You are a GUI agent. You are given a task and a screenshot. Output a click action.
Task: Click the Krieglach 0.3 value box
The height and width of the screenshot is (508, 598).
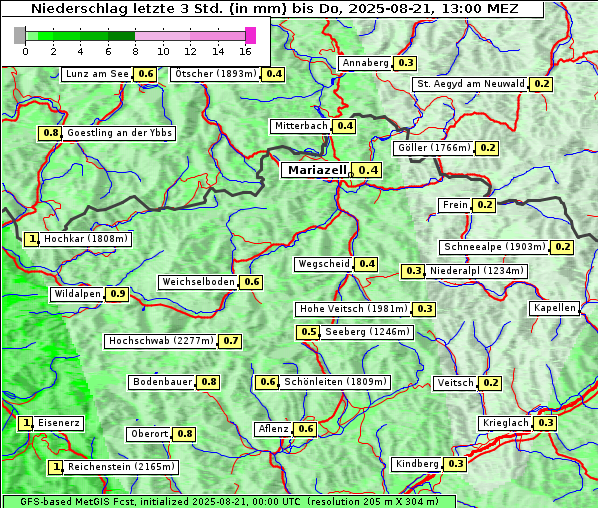pos(545,423)
